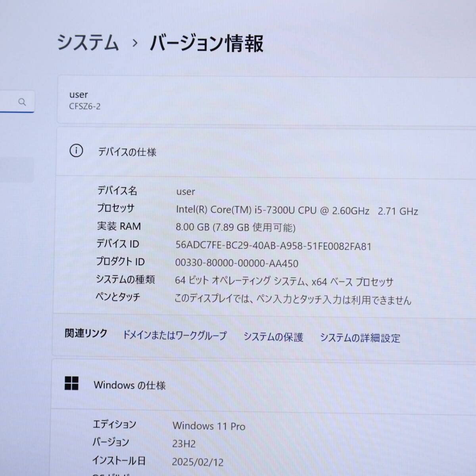Click the エディション label
Screen dimensions: 476x476
click(x=114, y=424)
